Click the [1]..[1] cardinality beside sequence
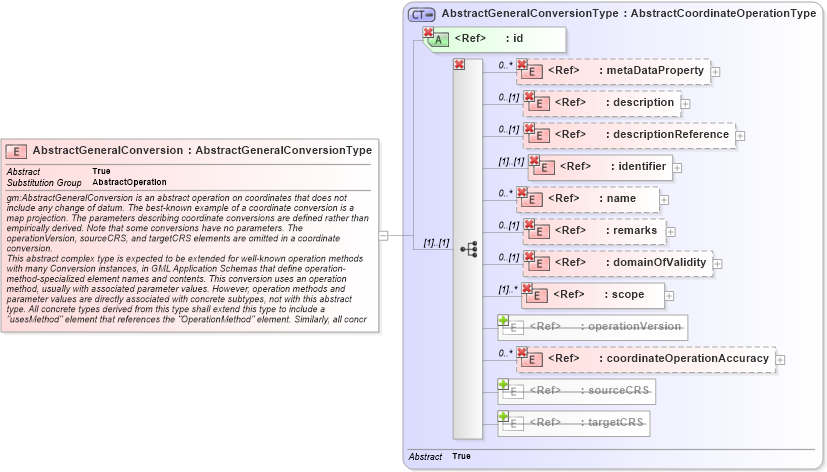The height and width of the screenshot is (472, 827). click(x=436, y=243)
